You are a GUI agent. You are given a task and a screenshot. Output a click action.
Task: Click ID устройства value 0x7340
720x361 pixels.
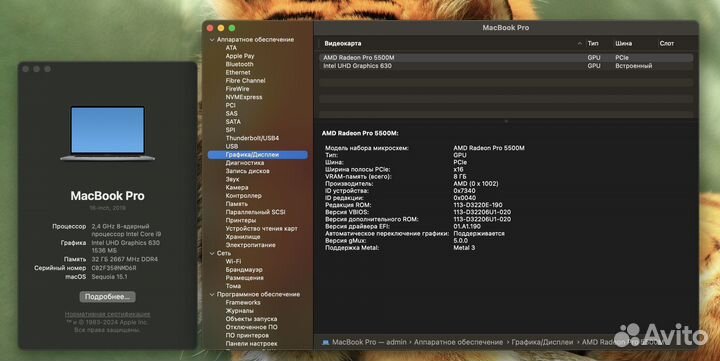pyautogui.click(x=464, y=191)
